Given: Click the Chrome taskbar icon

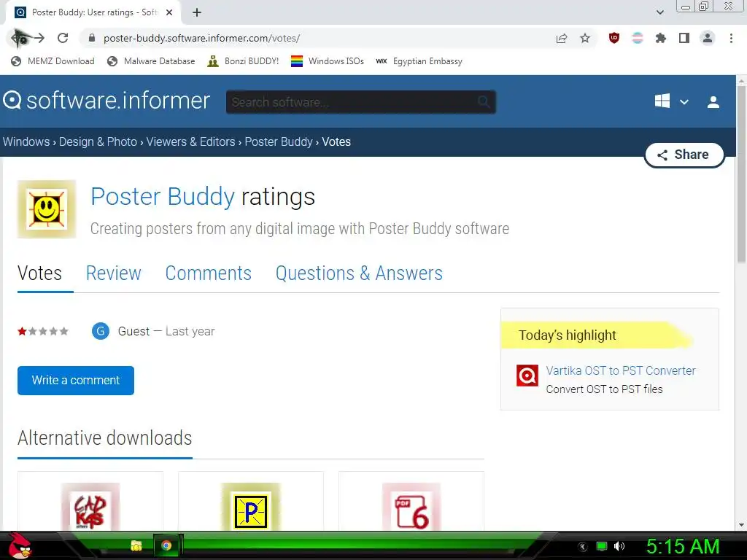Looking at the screenshot, I should [x=166, y=545].
